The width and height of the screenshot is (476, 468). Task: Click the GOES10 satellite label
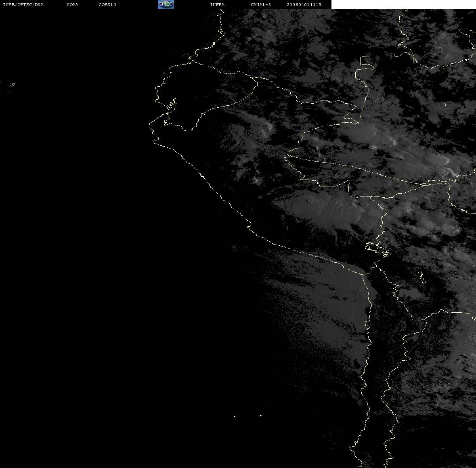pos(107,4)
